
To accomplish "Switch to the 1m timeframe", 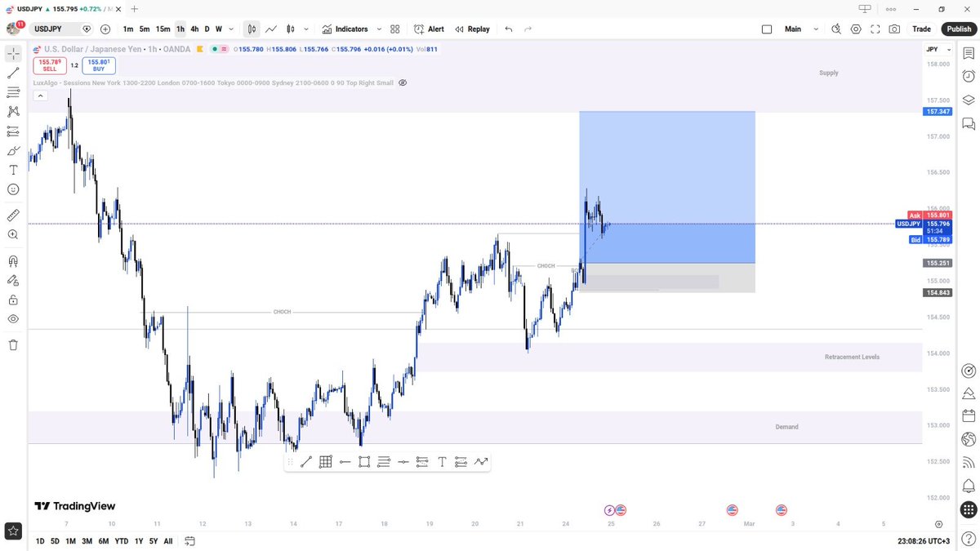I will (x=128, y=29).
